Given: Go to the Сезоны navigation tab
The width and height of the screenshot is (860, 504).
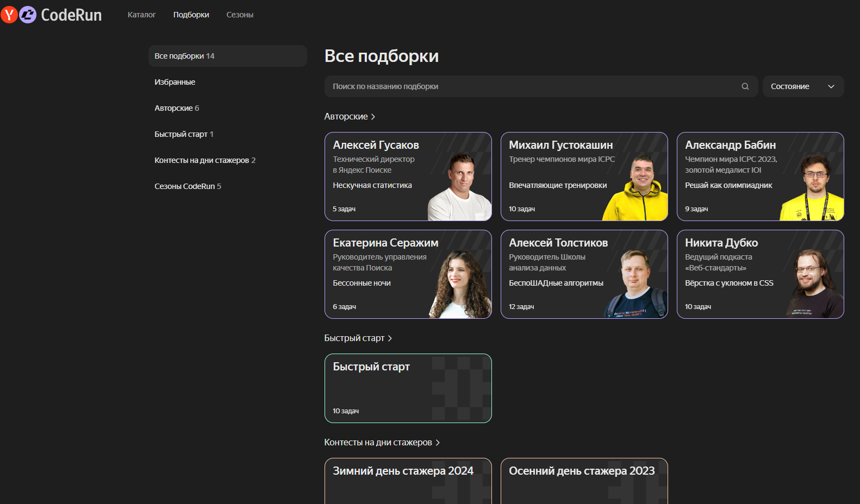Looking at the screenshot, I should click(x=240, y=15).
